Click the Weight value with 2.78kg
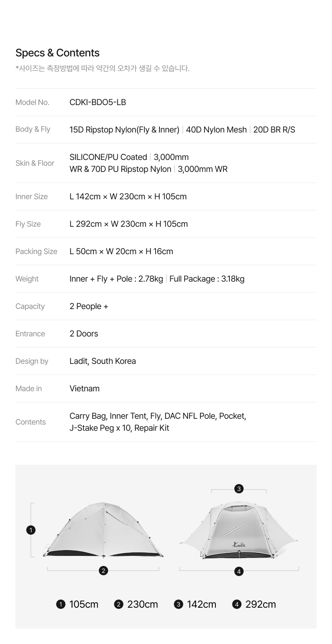332x644 pixels. [116, 279]
